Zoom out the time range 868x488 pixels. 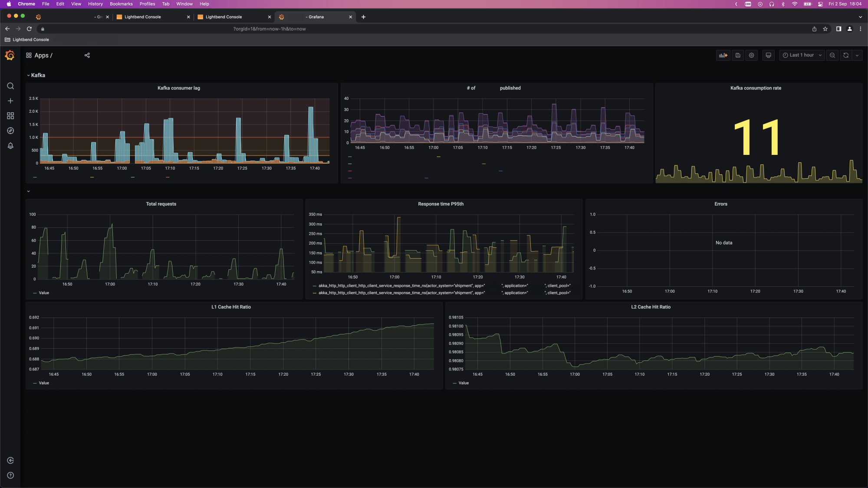pos(832,55)
